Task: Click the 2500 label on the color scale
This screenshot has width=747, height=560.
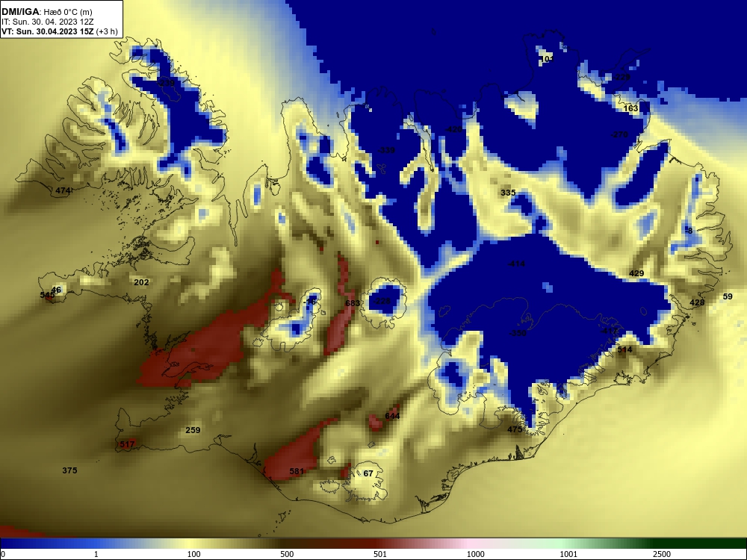Action: coord(662,554)
